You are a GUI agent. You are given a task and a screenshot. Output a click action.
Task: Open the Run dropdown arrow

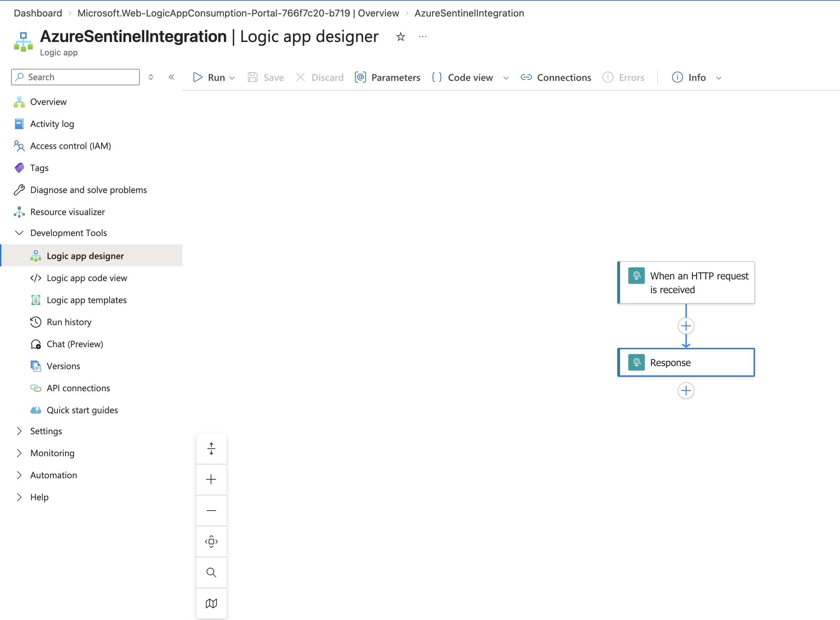(x=232, y=78)
